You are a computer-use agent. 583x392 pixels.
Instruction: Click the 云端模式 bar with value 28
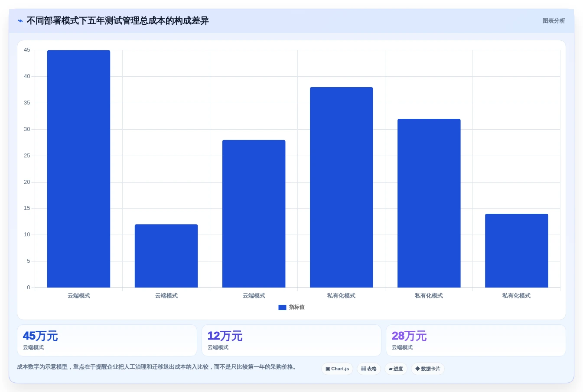coord(254,214)
